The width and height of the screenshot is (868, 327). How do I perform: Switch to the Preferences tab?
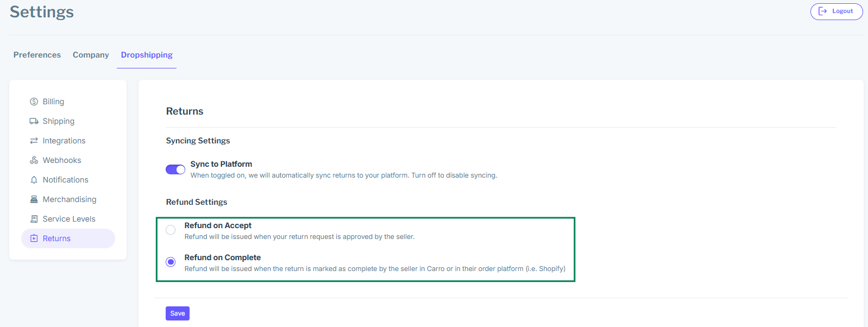pos(37,55)
